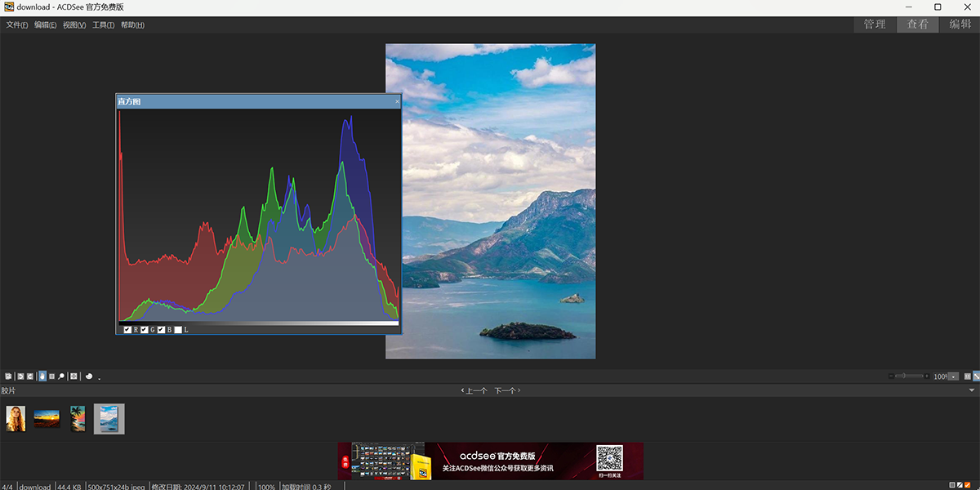Switch to the 管理 mode tab
The image size is (980, 490).
(875, 24)
